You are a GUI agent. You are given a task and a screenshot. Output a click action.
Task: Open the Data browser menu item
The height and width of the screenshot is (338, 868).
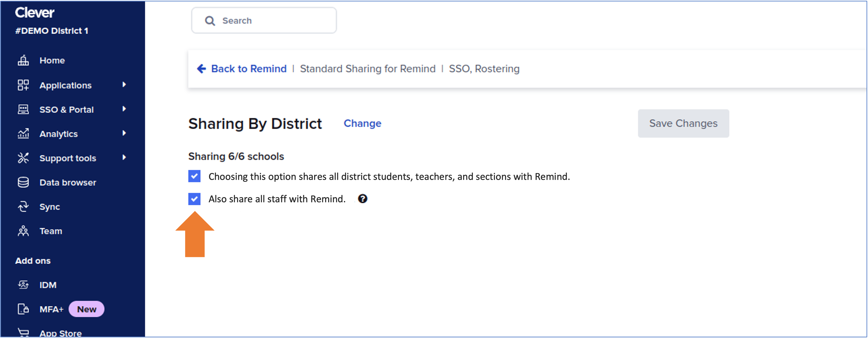(68, 182)
